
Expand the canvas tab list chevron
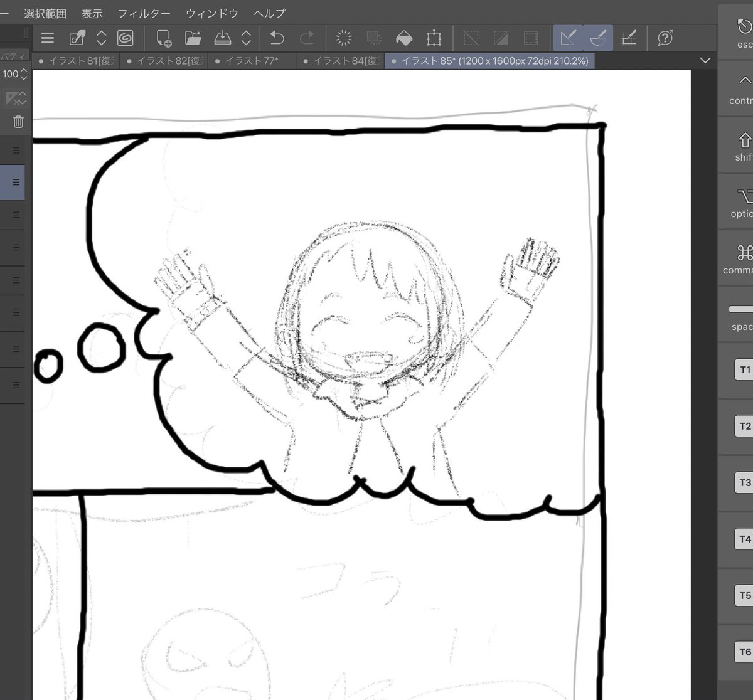705,61
